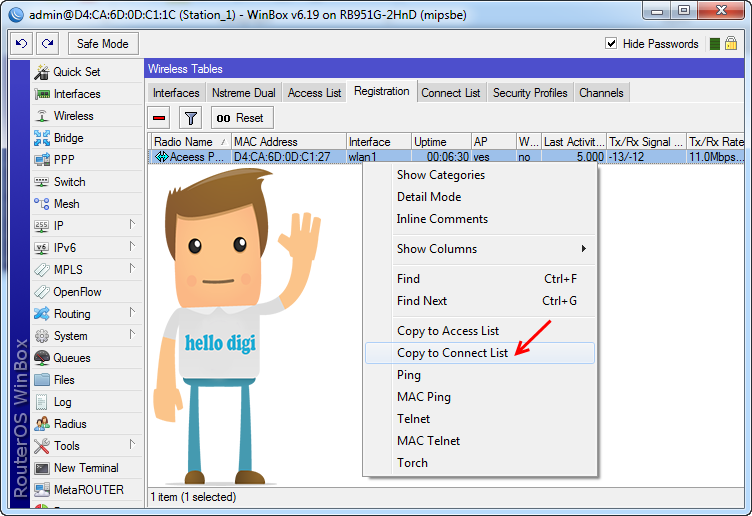The height and width of the screenshot is (516, 752).
Task: Open the OpenFlow menu entry
Action: point(88,292)
